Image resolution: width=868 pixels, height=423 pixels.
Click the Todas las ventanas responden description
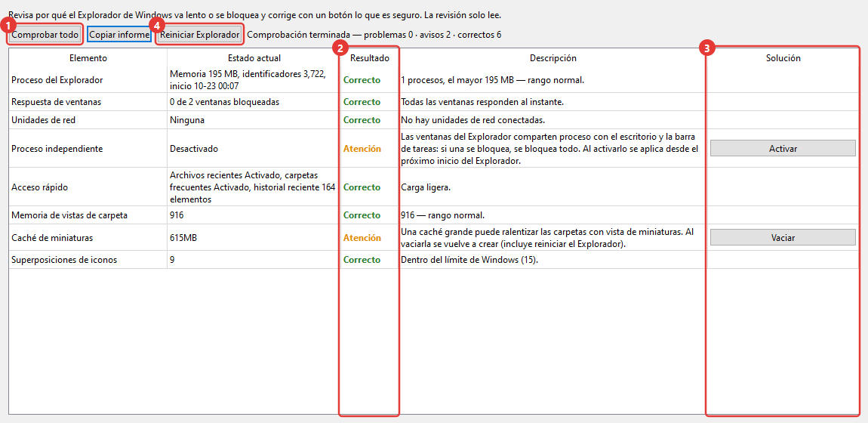pyautogui.click(x=482, y=102)
